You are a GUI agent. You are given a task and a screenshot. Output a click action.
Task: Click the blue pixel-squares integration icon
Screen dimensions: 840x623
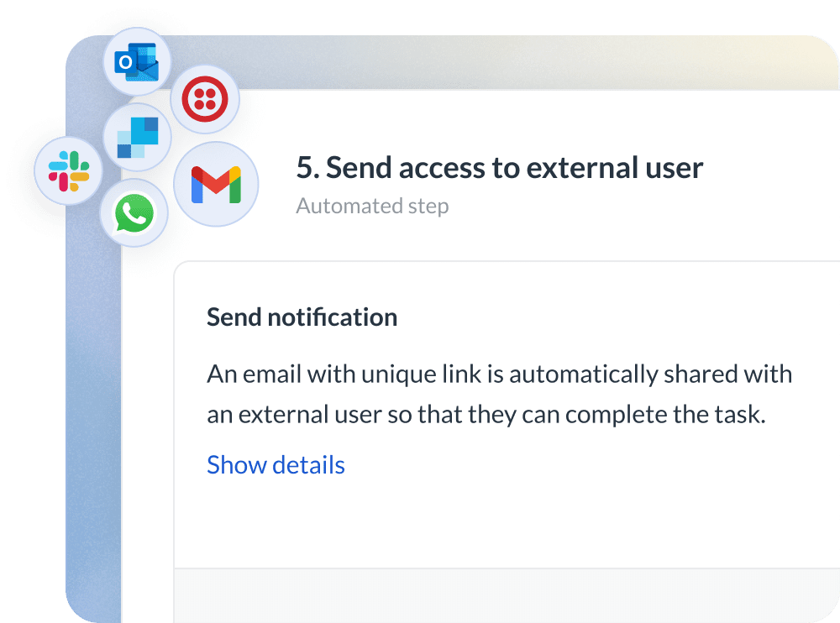(x=137, y=136)
